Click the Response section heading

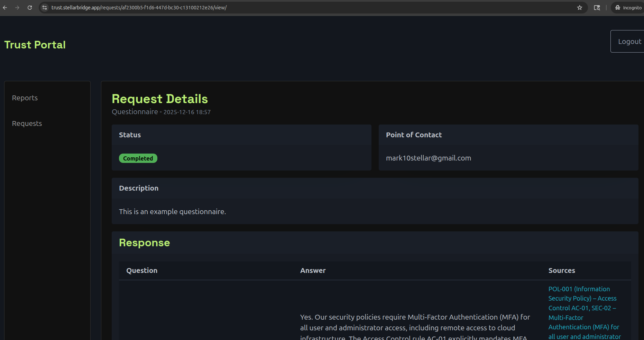pos(144,242)
